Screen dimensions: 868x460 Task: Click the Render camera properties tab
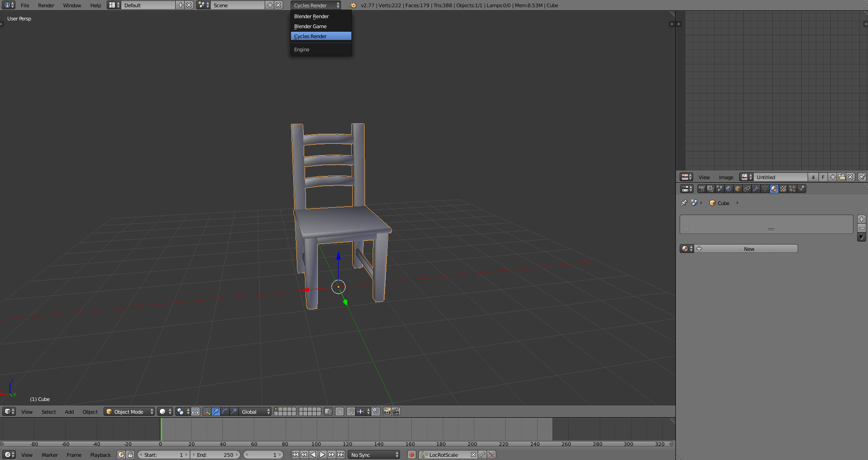pyautogui.click(x=701, y=189)
